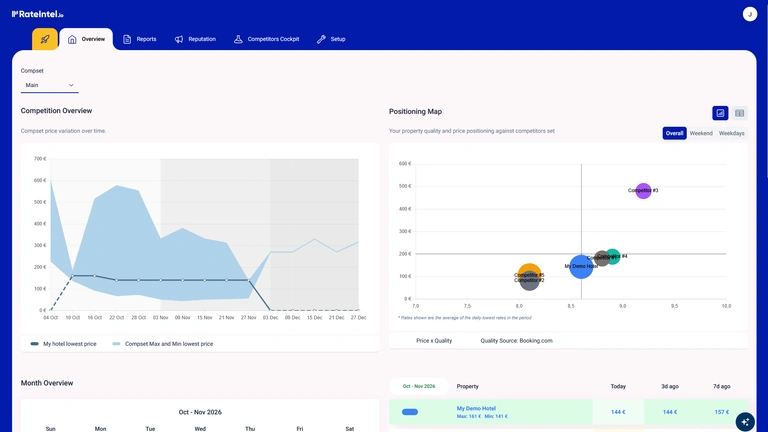
Task: Open the sparkle assistant button
Action: [744, 422]
